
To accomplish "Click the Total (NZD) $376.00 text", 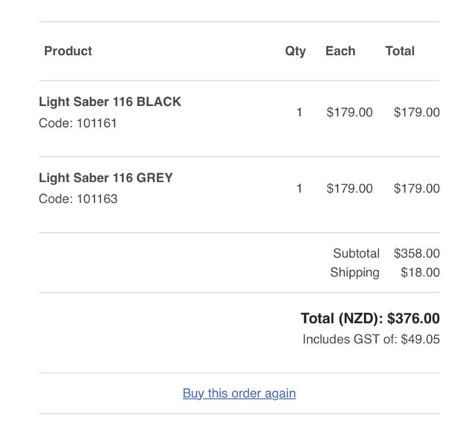I will [x=370, y=319].
